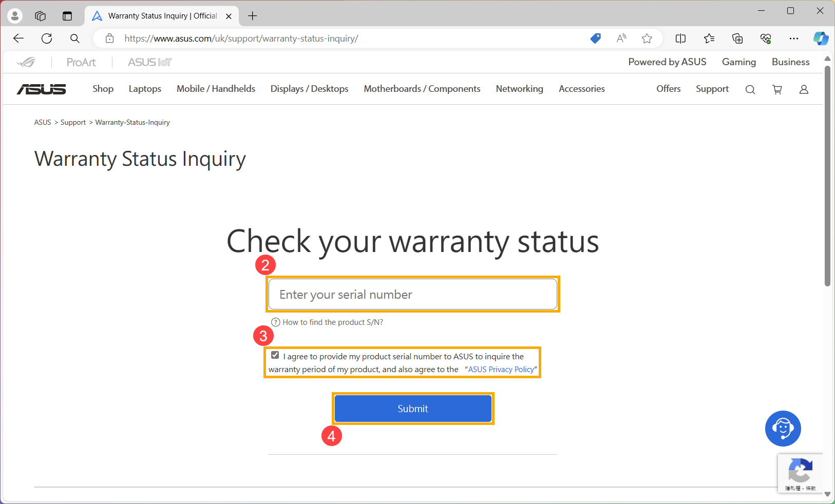Open the browser workspaces icon
Screen dimensions: 835x504
click(41, 16)
